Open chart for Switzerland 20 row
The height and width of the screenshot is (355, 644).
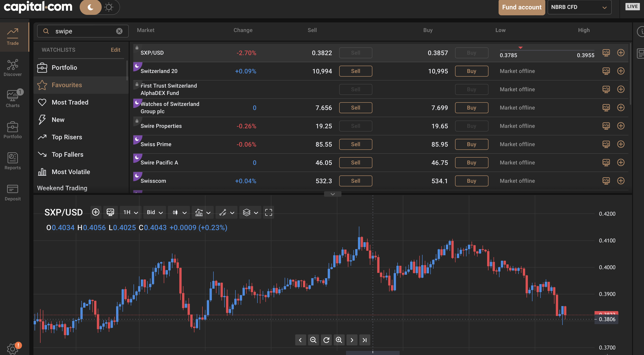[x=606, y=71]
